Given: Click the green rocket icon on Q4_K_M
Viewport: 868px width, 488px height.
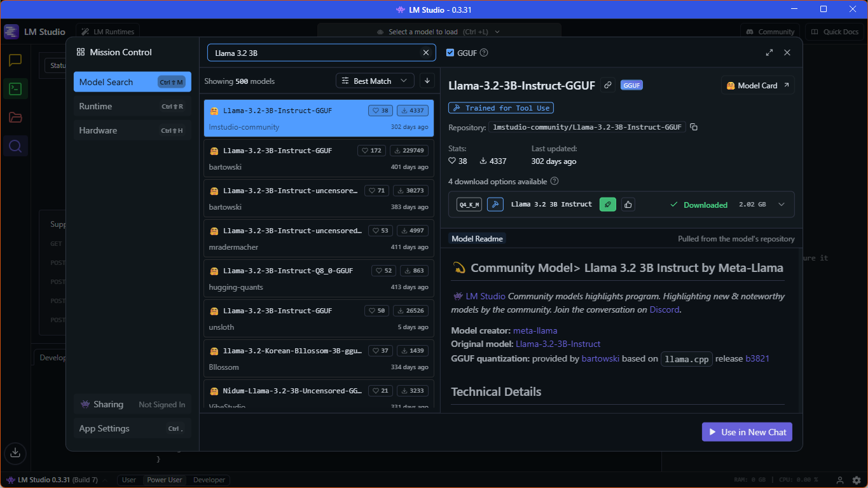Looking at the screenshot, I should coord(607,205).
